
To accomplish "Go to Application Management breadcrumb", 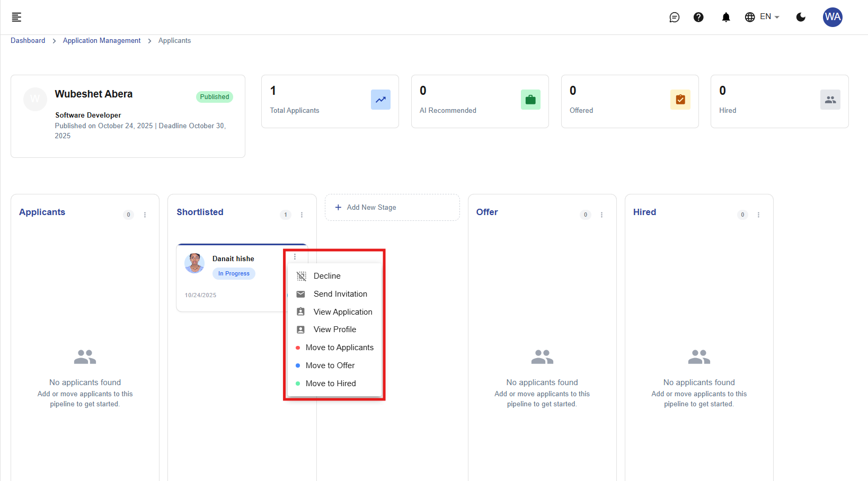I will click(102, 41).
